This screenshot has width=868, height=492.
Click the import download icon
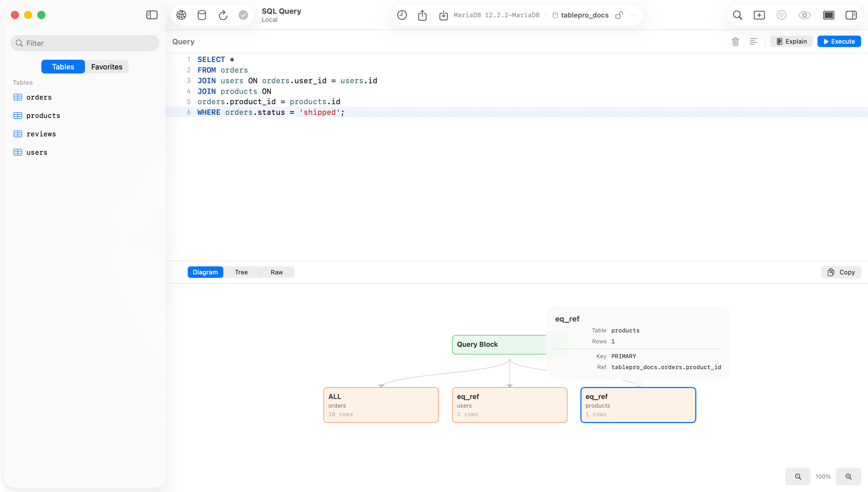tap(443, 15)
